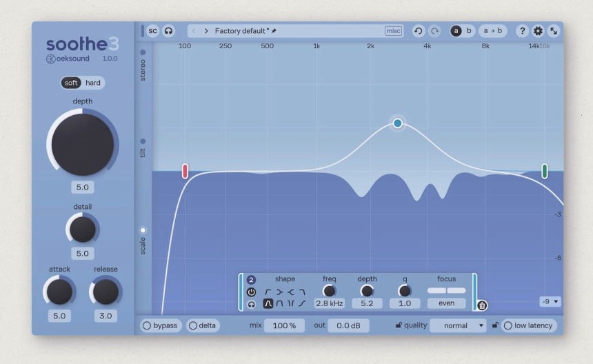Select tilt shape icon
593x364 pixels.
click(x=302, y=303)
